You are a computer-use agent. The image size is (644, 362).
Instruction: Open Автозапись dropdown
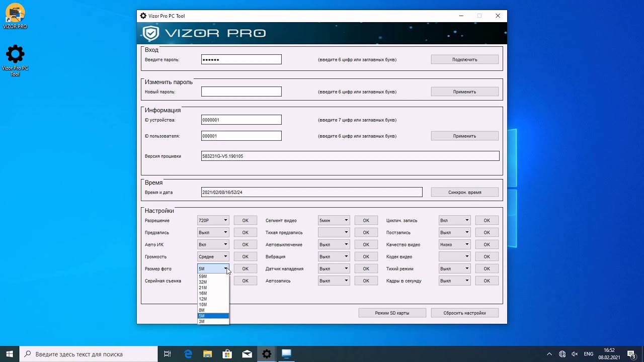pos(334,281)
